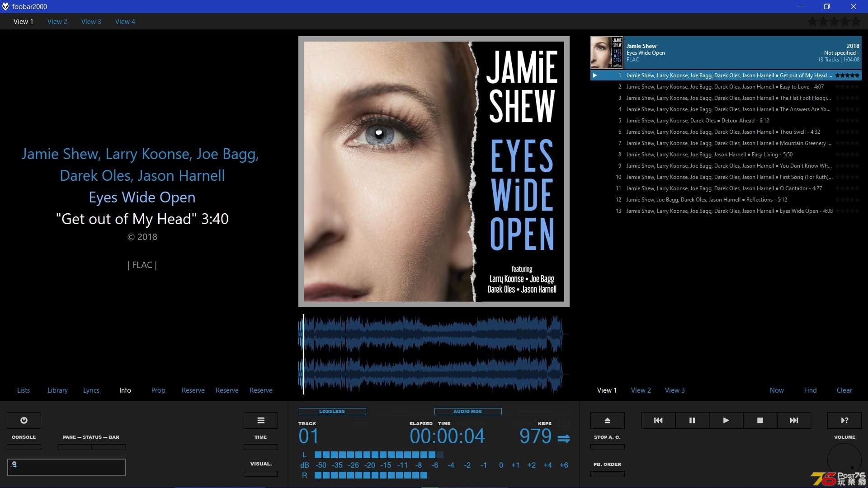The height and width of the screenshot is (488, 868).
Task: Select the Info panel tab
Action: (125, 390)
